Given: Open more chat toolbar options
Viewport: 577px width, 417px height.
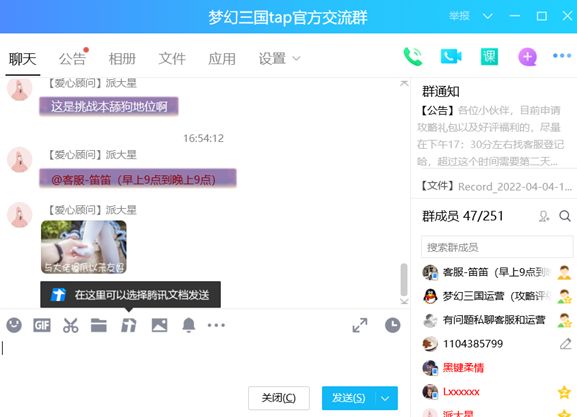Looking at the screenshot, I should tap(216, 325).
